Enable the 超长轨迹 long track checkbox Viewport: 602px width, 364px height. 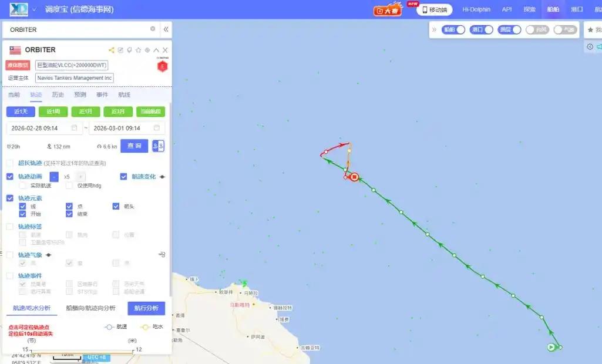point(10,163)
